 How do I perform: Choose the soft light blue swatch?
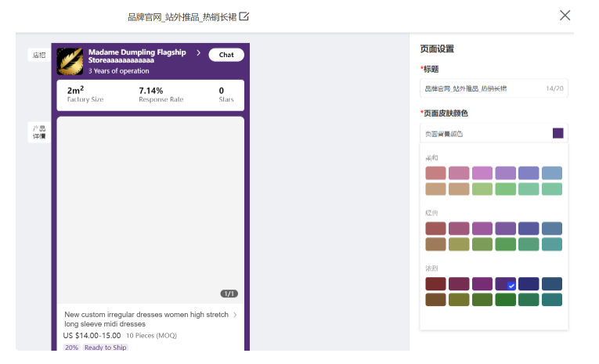(552, 173)
